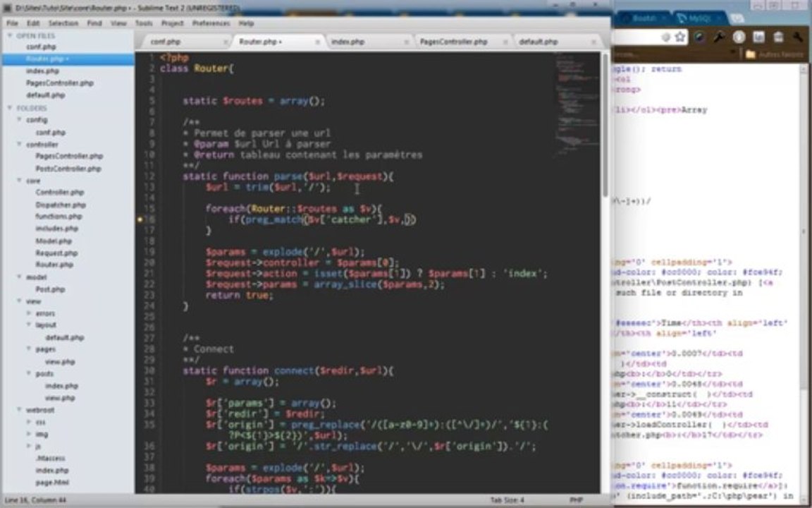This screenshot has width=812, height=508.
Task: Open the Preferences menu
Action: coord(211,23)
